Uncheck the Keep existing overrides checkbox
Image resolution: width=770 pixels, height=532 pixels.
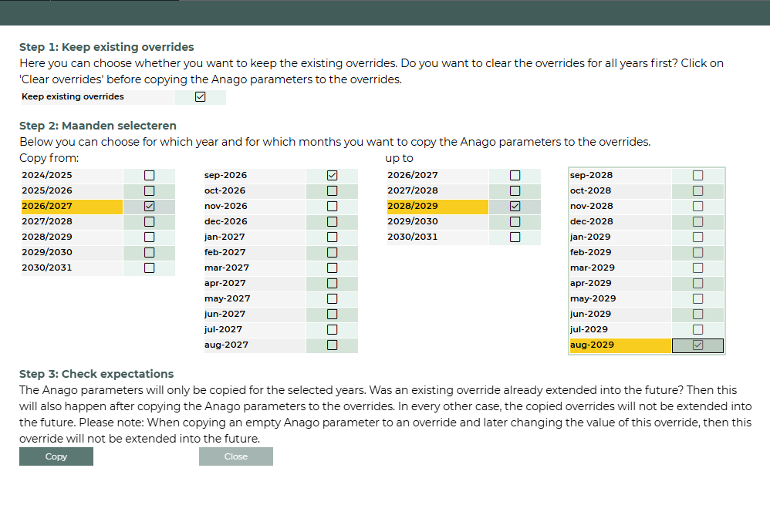201,97
